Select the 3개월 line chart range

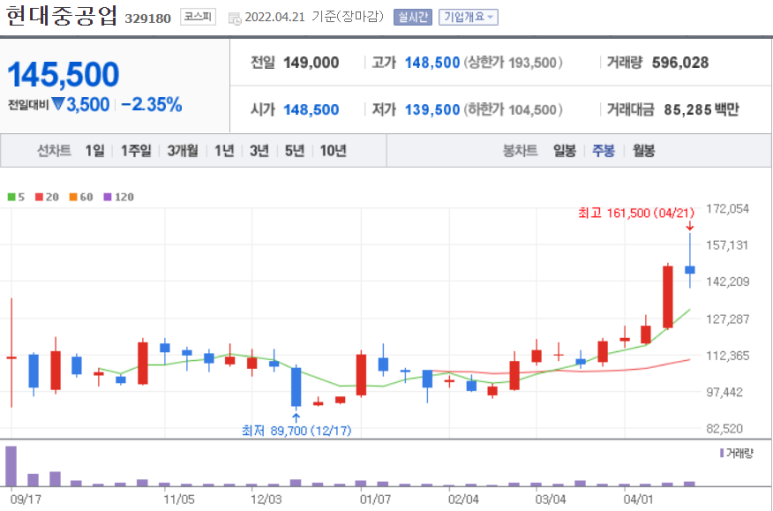183,151
